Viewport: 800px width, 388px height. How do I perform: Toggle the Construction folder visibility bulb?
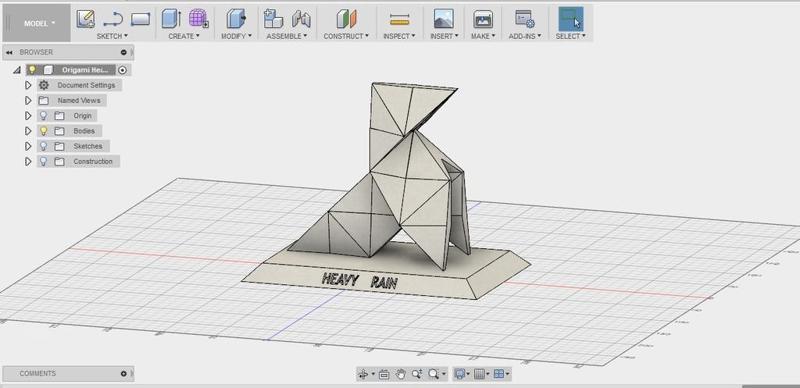[x=44, y=162]
